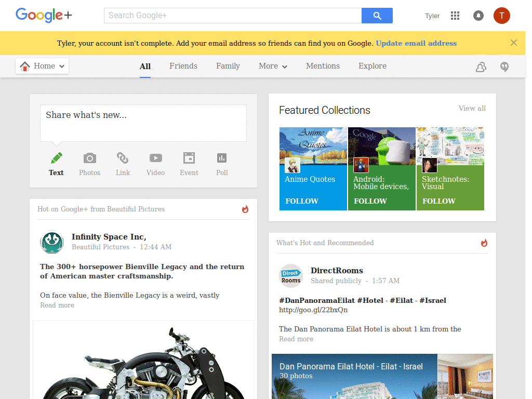
Task: Click the Tyler account name
Action: pos(432,16)
